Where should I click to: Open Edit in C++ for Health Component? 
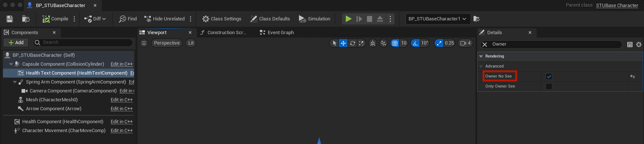click(x=121, y=122)
